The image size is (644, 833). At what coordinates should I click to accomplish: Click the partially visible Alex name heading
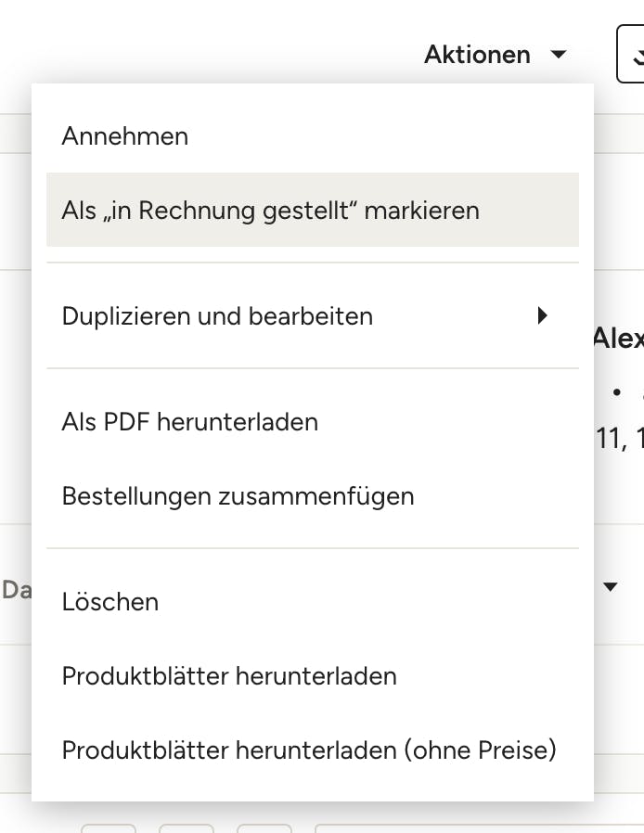619,338
